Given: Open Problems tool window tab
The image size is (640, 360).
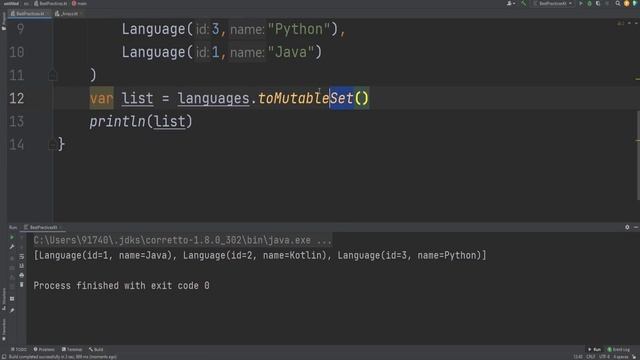Looking at the screenshot, I should [44, 349].
